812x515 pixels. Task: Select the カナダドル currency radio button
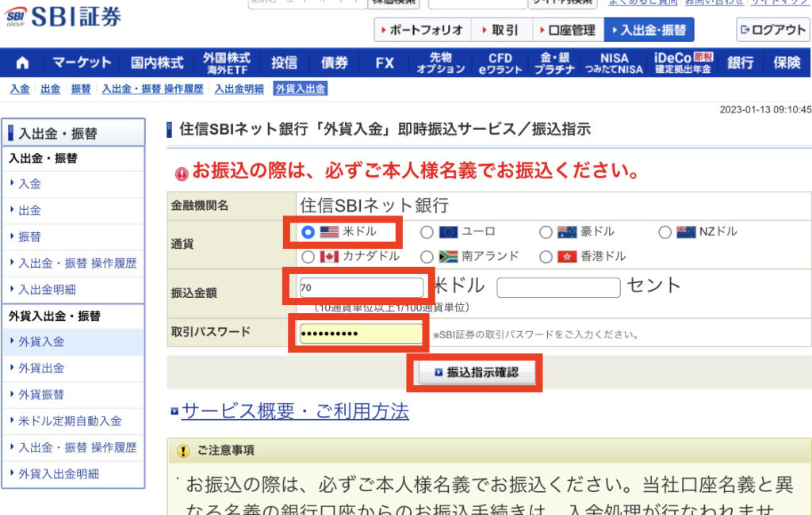tap(308, 257)
